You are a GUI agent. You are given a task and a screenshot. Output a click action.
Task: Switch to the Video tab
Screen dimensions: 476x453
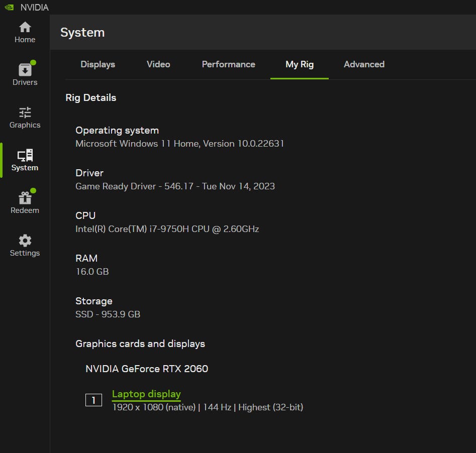click(158, 64)
